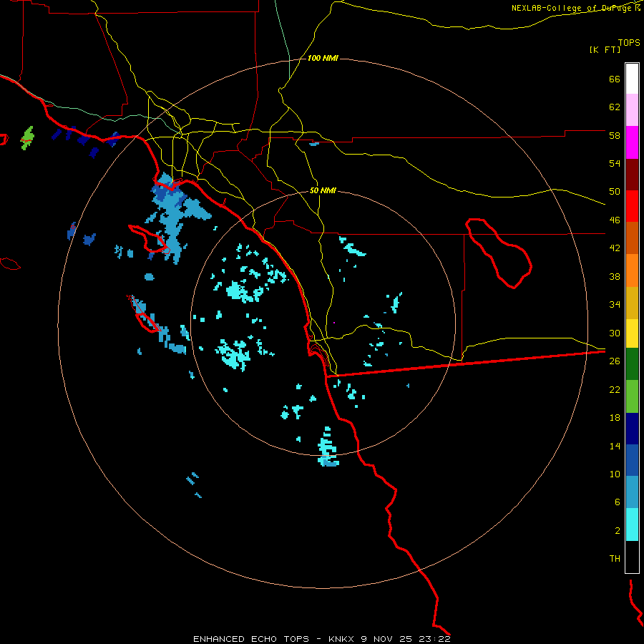Click the dark orange legend swatch
This screenshot has height=644, width=644.
pos(632,238)
